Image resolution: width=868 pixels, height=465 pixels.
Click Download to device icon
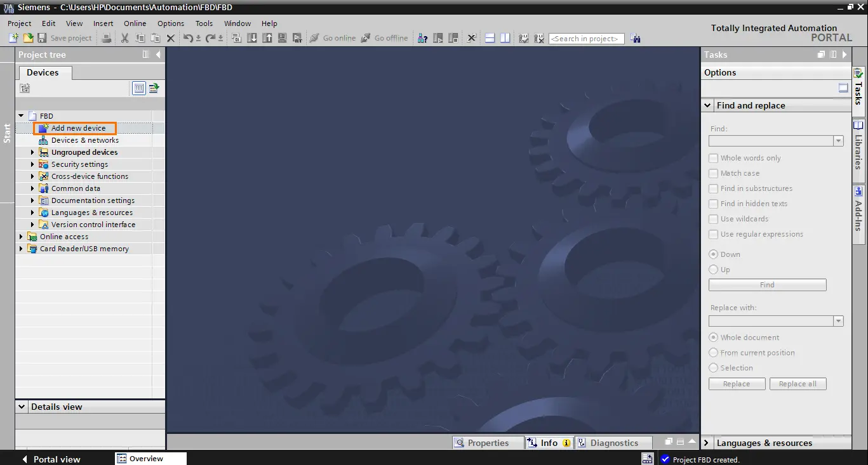click(x=252, y=38)
